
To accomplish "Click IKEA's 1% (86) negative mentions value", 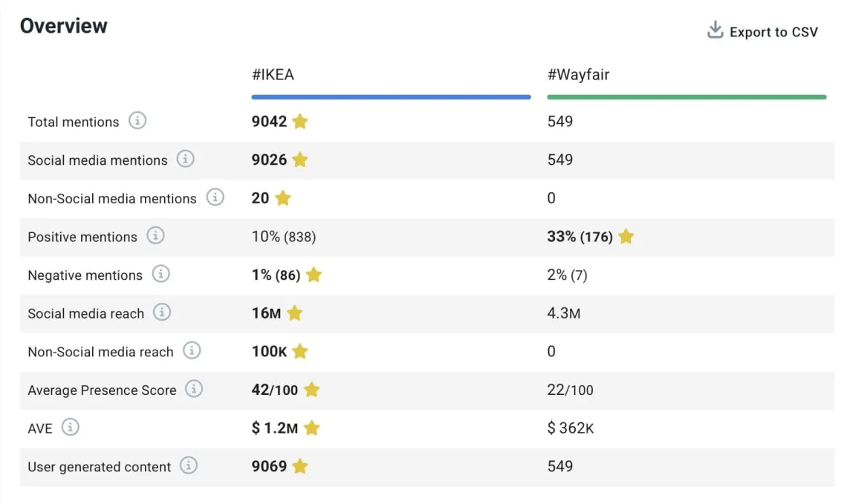I will point(276,275).
